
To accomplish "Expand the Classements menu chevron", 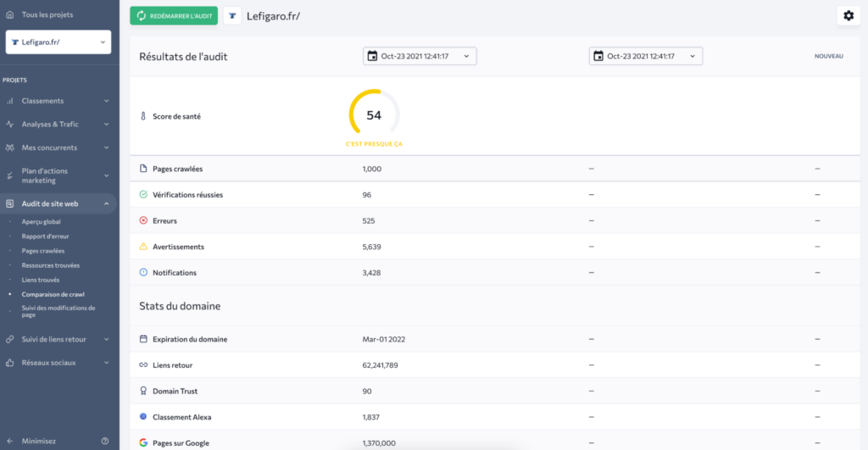I will [x=106, y=101].
